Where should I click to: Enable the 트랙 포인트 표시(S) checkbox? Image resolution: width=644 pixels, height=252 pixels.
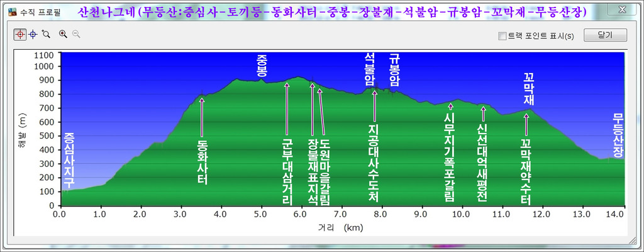click(x=502, y=37)
